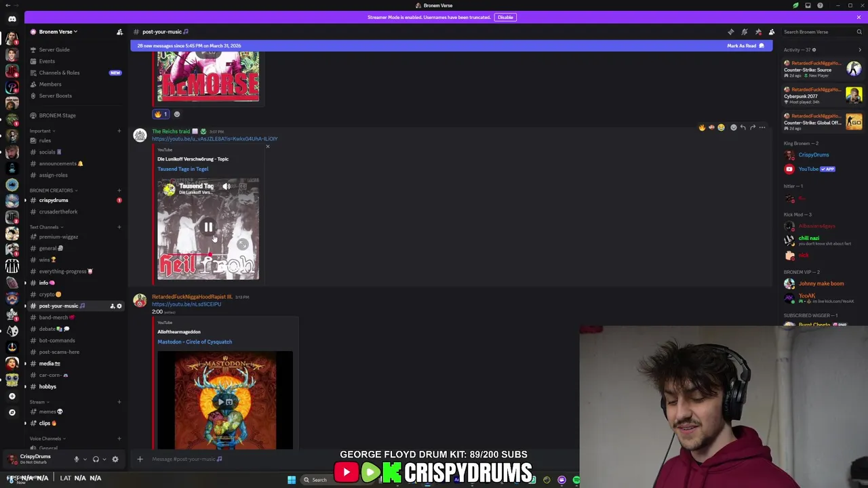Add channel plus next to Important category
This screenshot has width=868, height=488.
click(x=119, y=131)
